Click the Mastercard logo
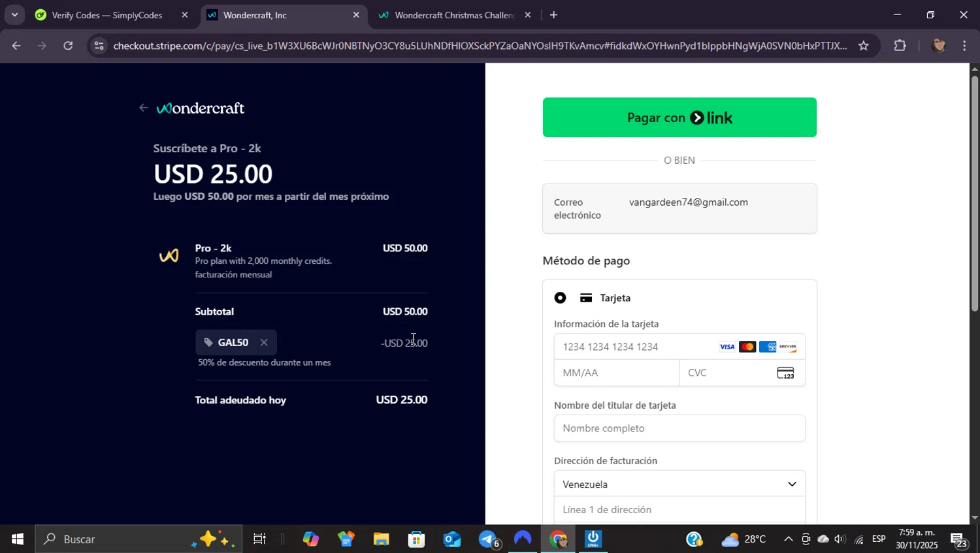 pos(747,347)
